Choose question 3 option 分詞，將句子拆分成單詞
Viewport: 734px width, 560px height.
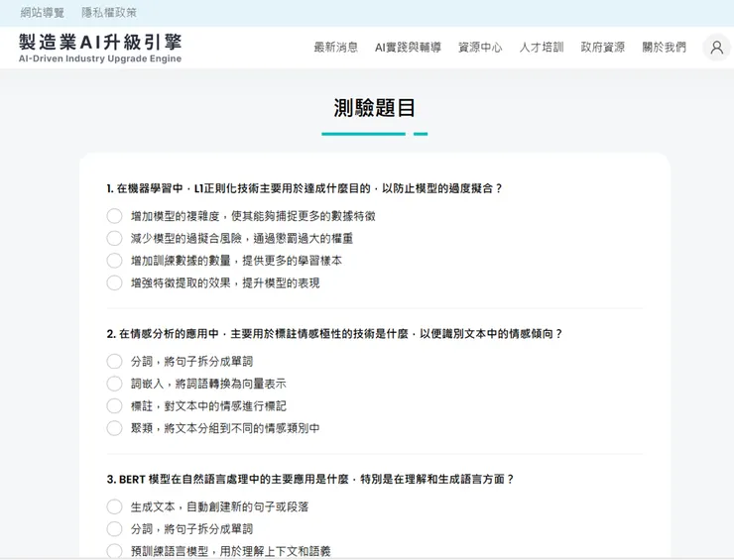[114, 528]
